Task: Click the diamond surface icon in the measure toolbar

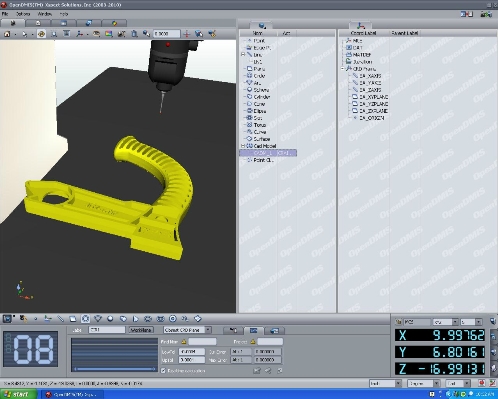Action: tap(198, 319)
